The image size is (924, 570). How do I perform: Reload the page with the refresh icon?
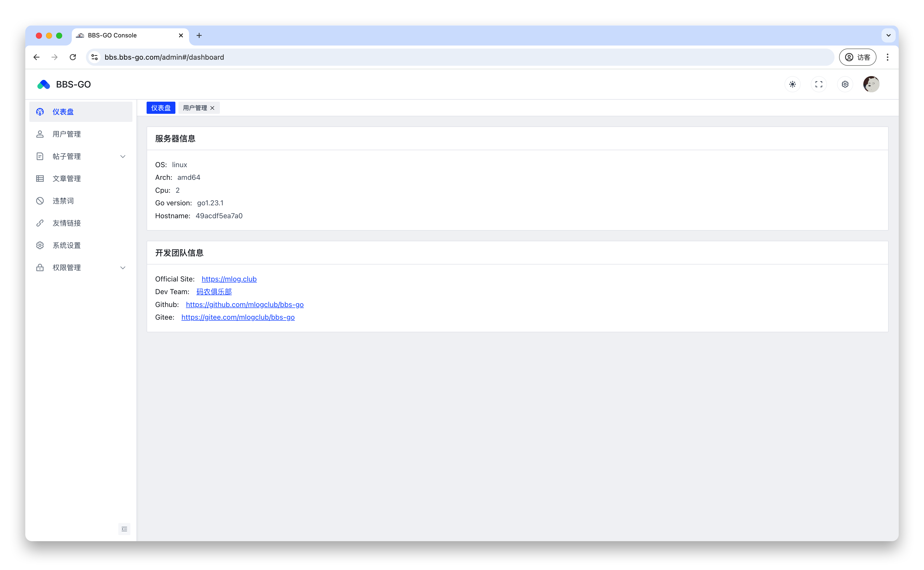[73, 57]
